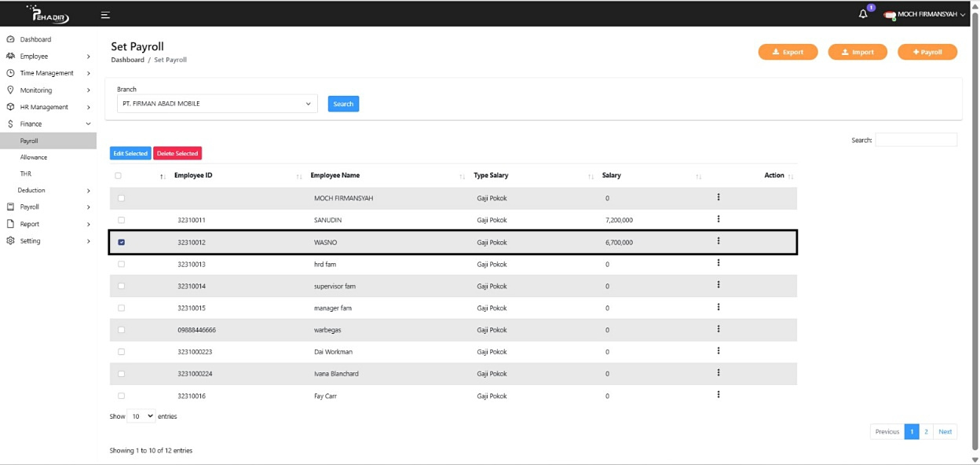Image resolution: width=980 pixels, height=465 pixels.
Task: Go to pagination page 2
Action: 926,431
